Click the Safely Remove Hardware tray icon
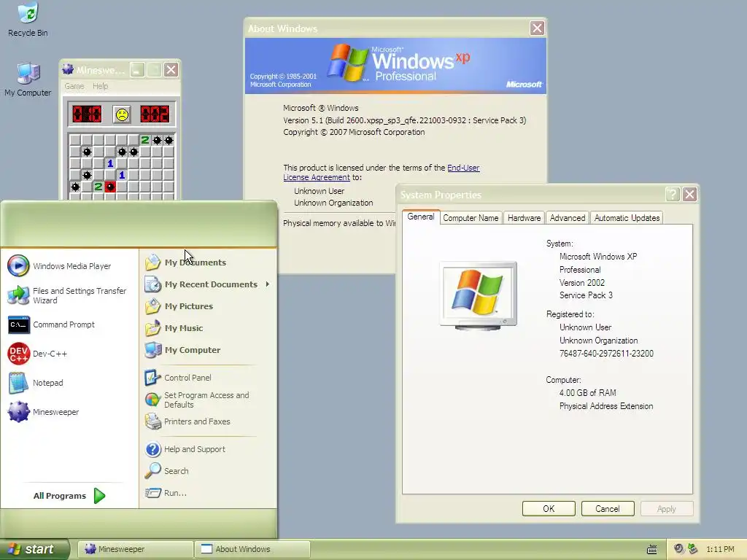The height and width of the screenshot is (560, 747). pos(692,549)
